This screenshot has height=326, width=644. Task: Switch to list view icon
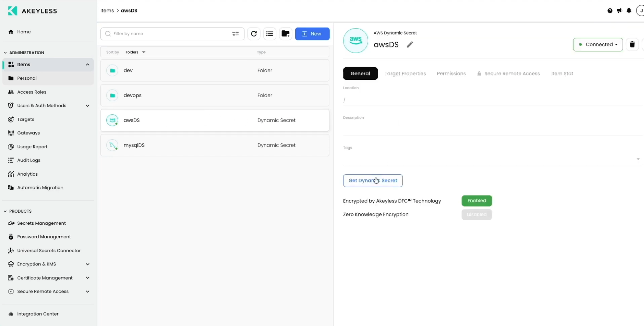[270, 34]
